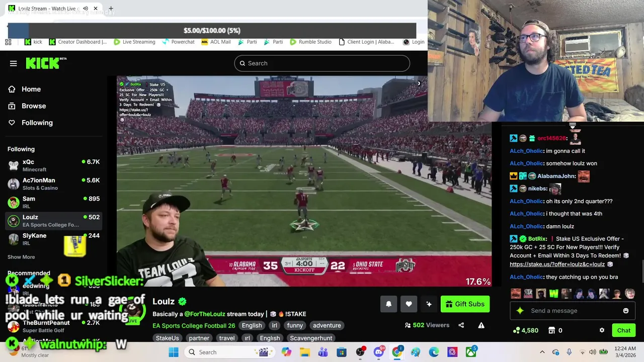Open chat settings gear
The image size is (644, 362).
click(602, 330)
